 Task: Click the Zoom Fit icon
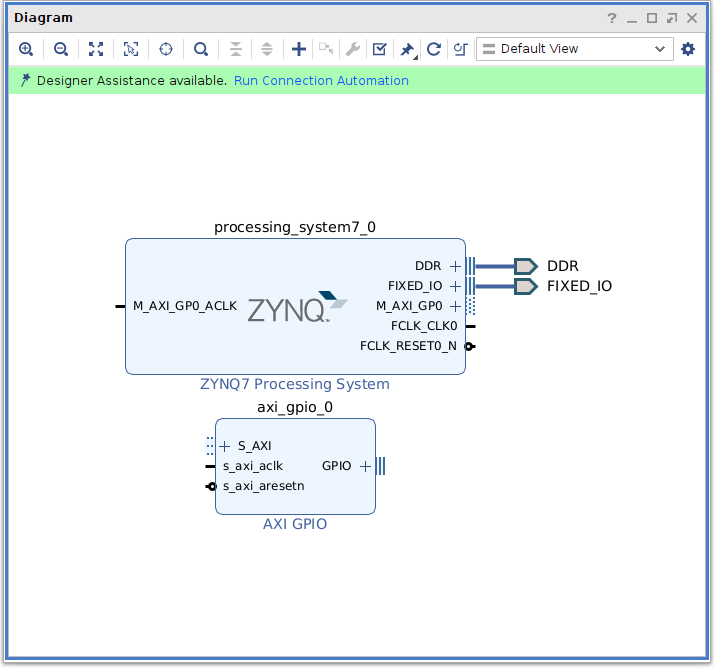pyautogui.click(x=96, y=49)
